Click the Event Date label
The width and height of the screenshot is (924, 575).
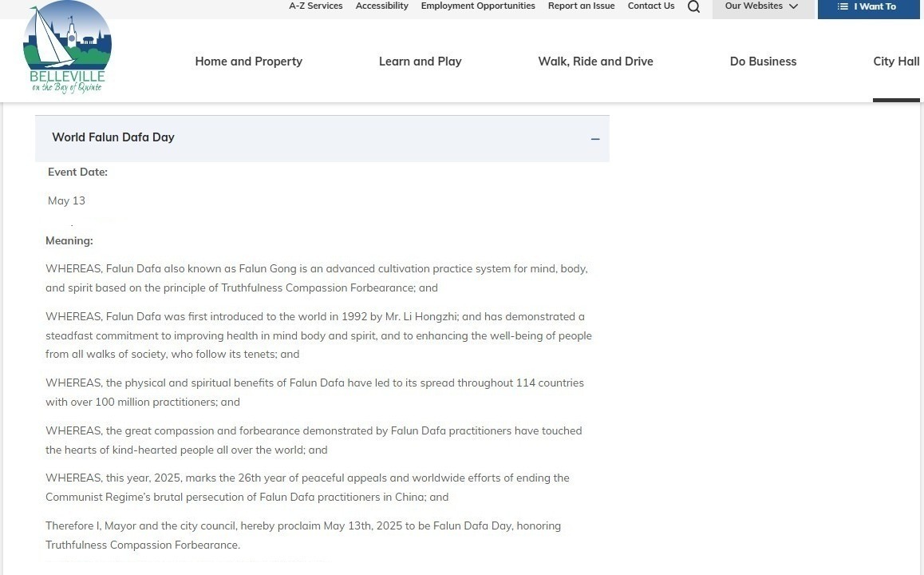tap(77, 172)
